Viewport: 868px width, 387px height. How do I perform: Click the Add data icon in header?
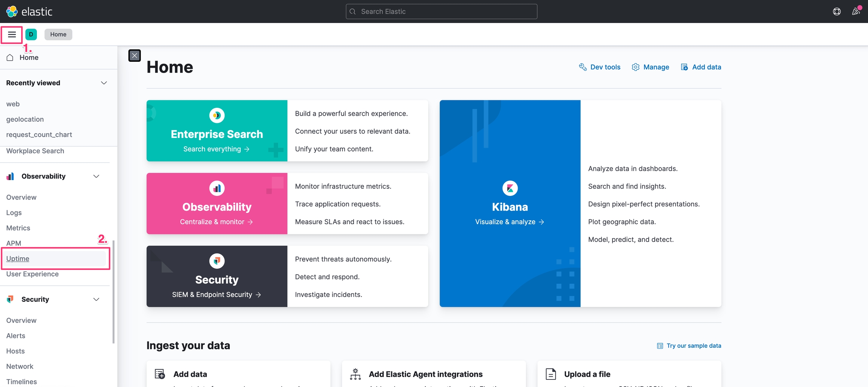(684, 67)
